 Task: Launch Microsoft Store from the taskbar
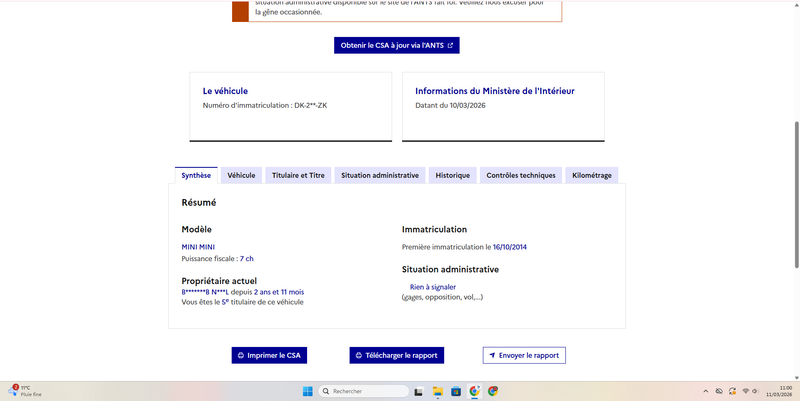pyautogui.click(x=456, y=391)
